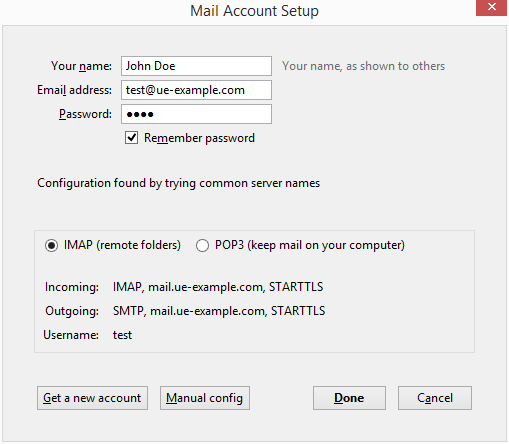Focus the Your name input field
Viewport: 509px width, 444px height.
[x=196, y=66]
